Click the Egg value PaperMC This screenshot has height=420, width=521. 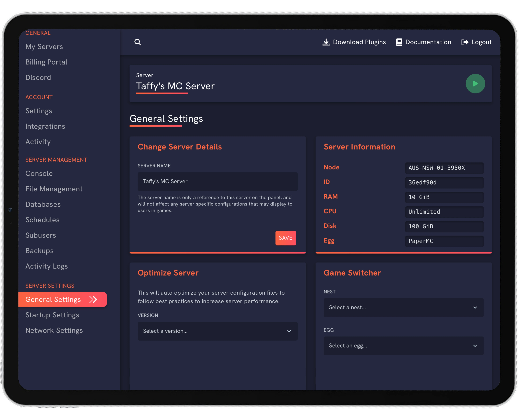click(x=444, y=241)
